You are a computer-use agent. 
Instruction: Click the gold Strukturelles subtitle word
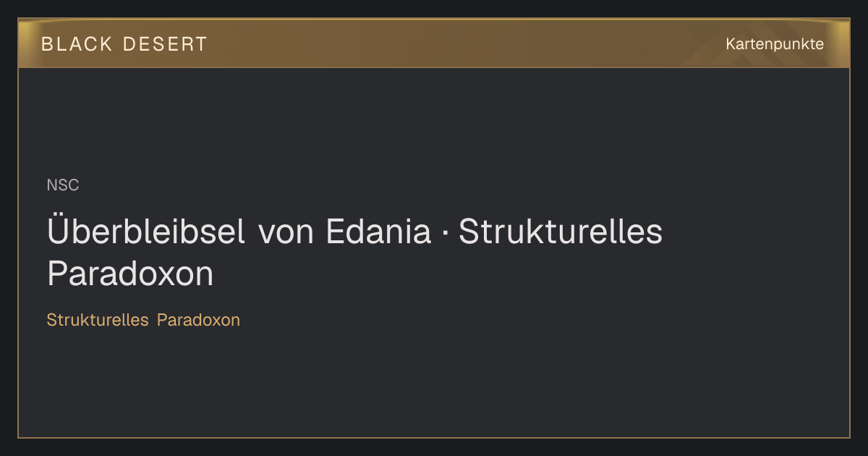coord(98,320)
